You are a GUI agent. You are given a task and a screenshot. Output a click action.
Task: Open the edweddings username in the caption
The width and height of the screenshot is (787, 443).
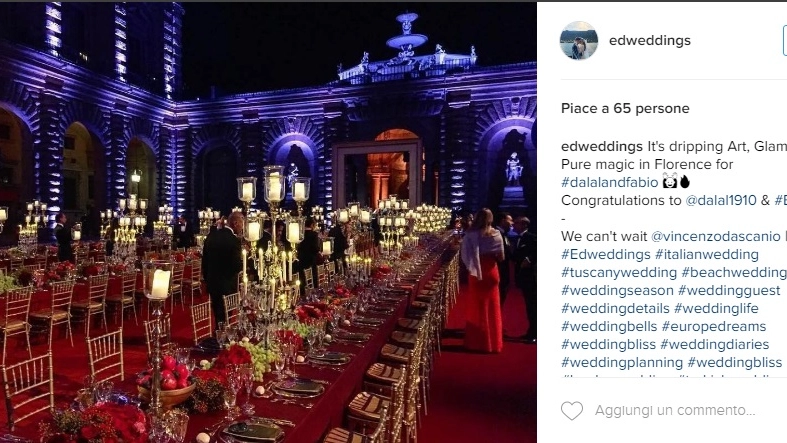pos(602,146)
